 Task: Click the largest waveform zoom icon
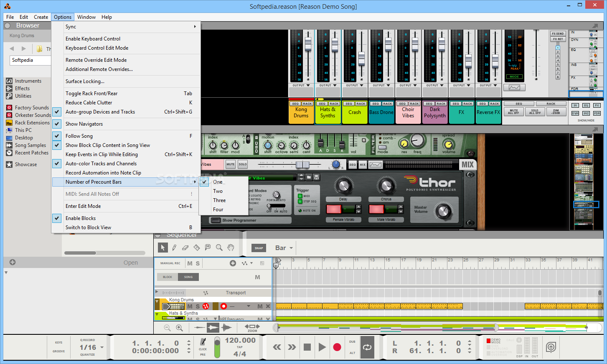point(226,328)
